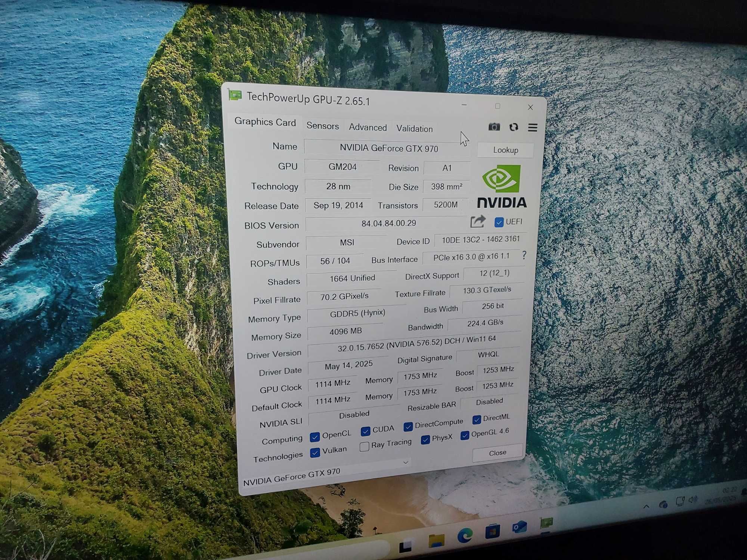Image resolution: width=747 pixels, height=560 pixels.
Task: Toggle the DirectML checkbox
Action: tap(477, 420)
